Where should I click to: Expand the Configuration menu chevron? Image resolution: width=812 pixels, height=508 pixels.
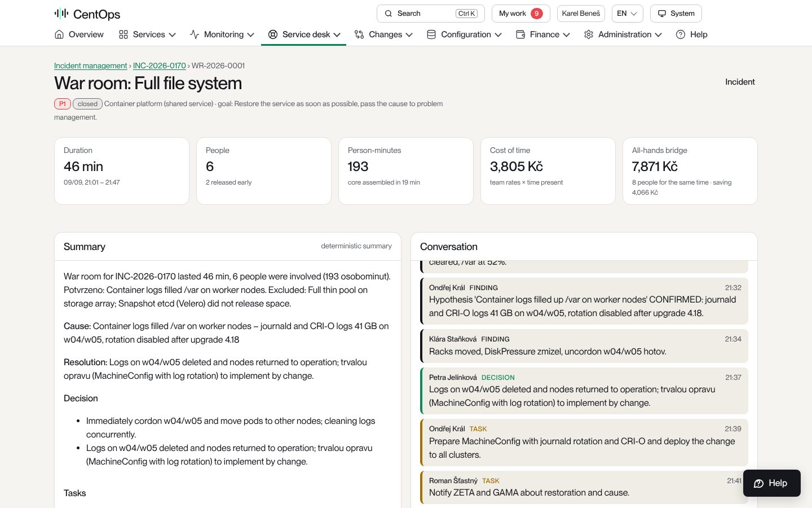498,34
